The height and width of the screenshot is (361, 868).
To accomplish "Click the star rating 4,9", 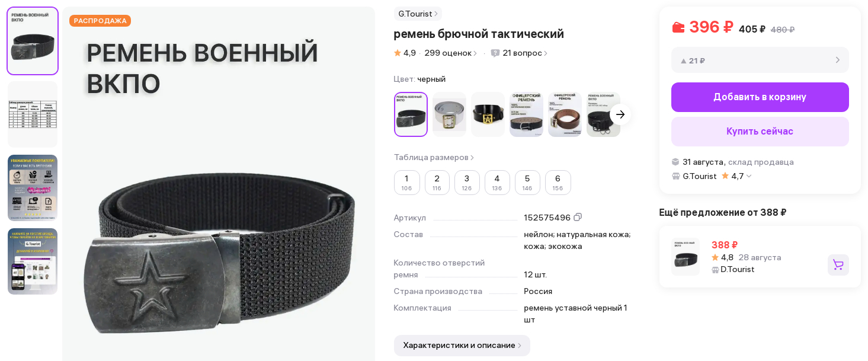I will [x=405, y=53].
